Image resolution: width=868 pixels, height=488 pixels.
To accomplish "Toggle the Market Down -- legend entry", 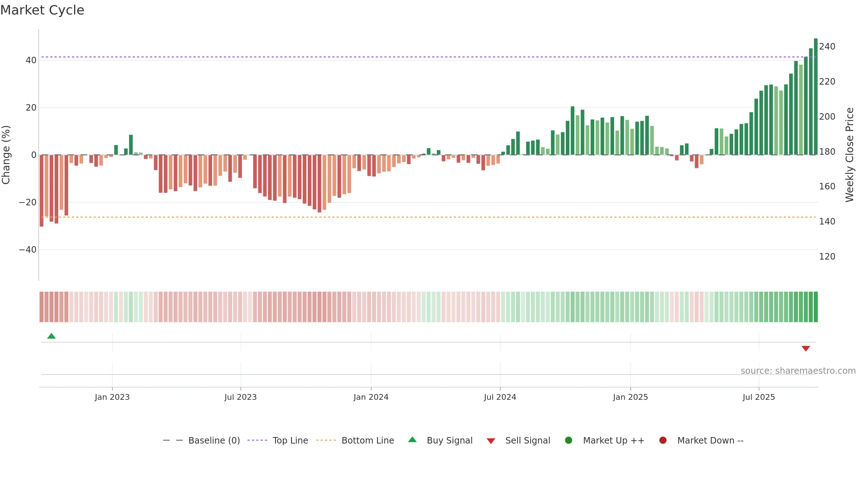I will pyautogui.click(x=701, y=440).
